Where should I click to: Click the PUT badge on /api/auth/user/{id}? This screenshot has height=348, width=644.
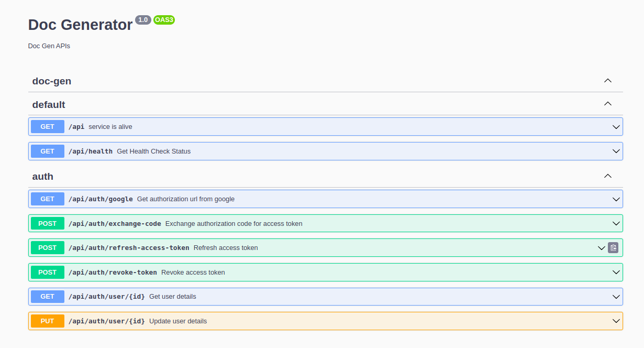pyautogui.click(x=47, y=321)
